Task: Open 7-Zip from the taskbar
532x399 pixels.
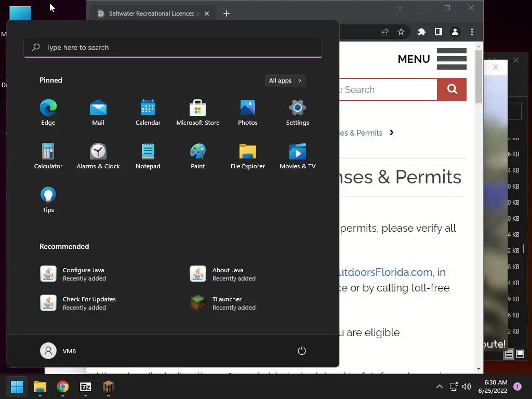Action: click(x=86, y=387)
